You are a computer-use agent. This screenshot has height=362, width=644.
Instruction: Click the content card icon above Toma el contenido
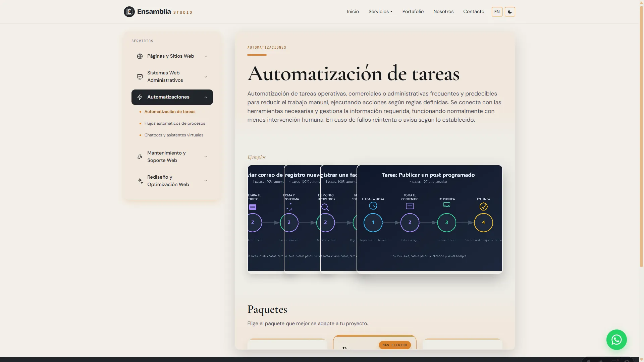pyautogui.click(x=410, y=206)
